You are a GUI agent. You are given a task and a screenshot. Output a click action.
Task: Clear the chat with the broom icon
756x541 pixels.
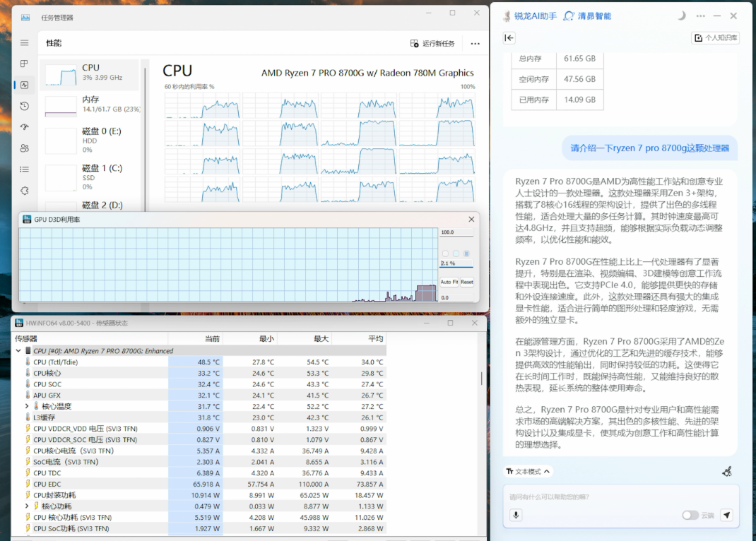tap(727, 471)
